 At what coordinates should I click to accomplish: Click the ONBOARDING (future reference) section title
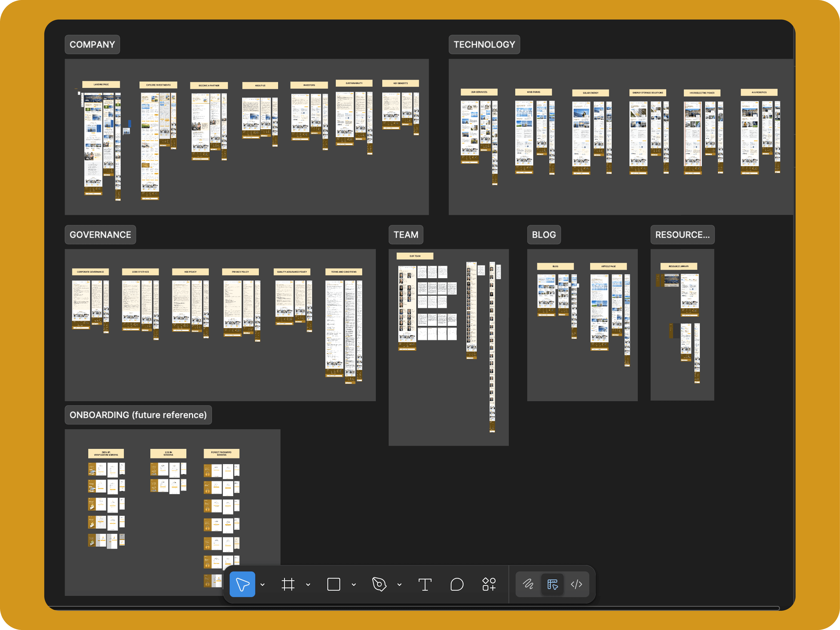[138, 415]
